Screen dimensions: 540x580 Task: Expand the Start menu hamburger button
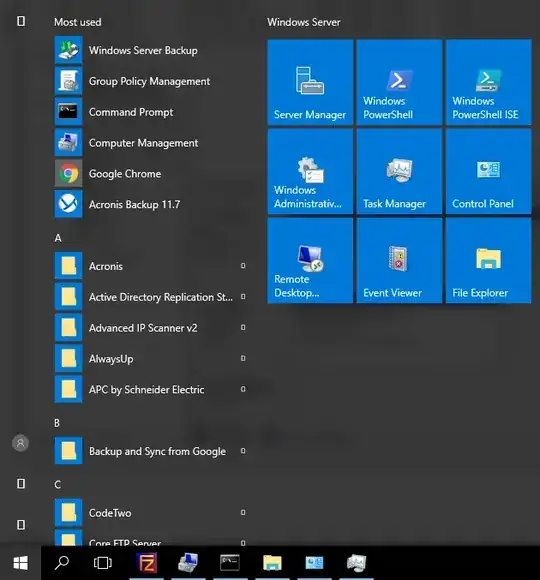[21, 21]
